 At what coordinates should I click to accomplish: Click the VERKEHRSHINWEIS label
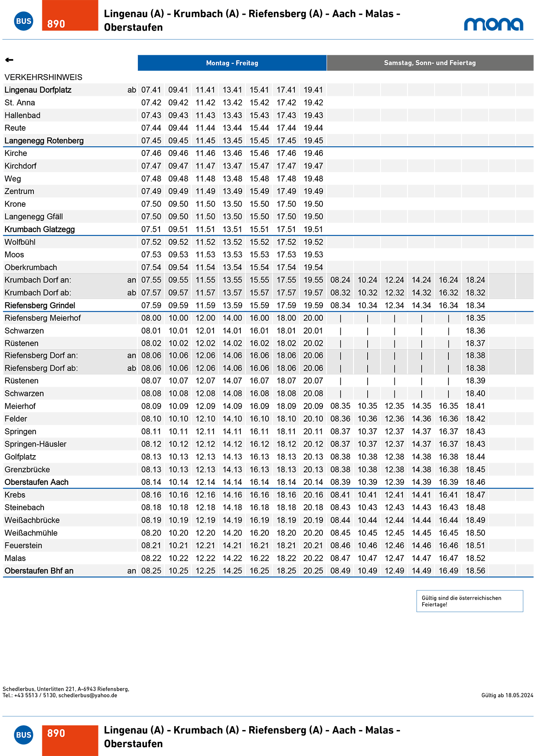tap(44, 77)
